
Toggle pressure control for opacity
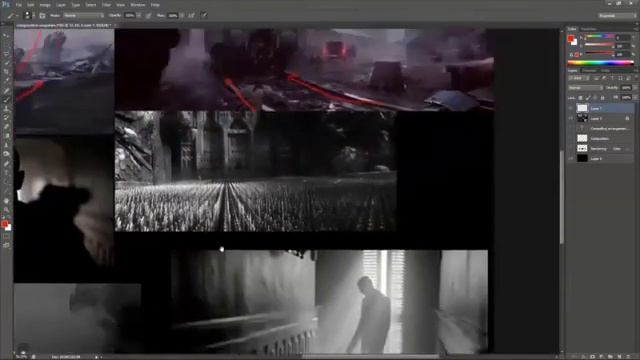[148, 16]
